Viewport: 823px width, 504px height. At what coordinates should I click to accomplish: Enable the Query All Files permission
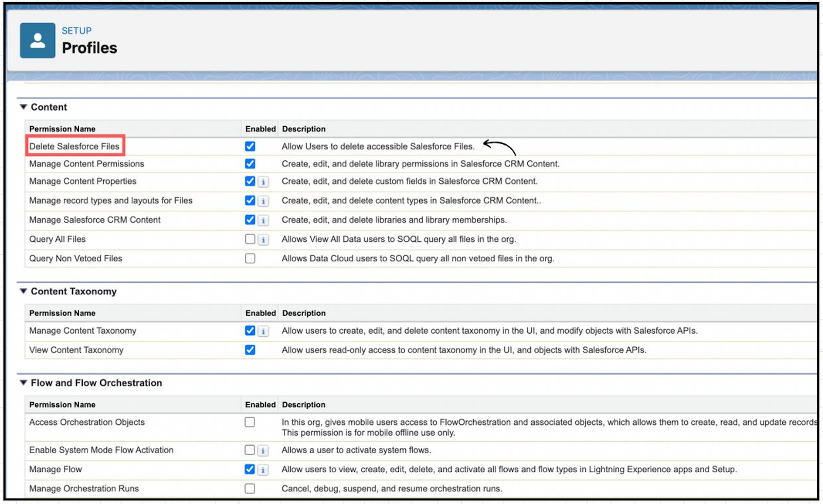[250, 239]
